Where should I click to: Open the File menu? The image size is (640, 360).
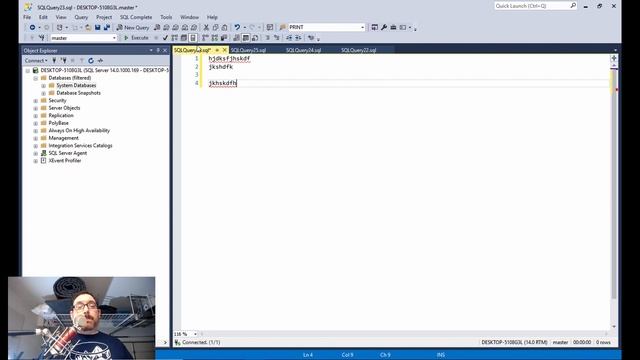click(x=27, y=17)
